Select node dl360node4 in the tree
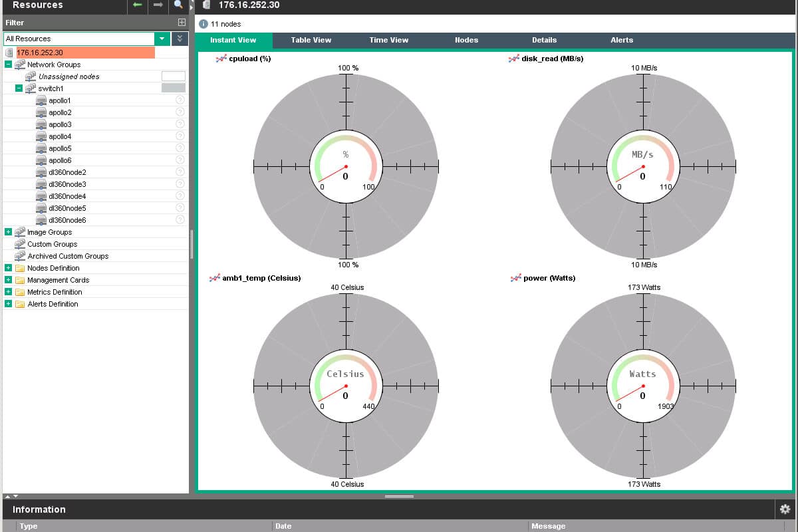Image resolution: width=798 pixels, height=532 pixels. click(x=67, y=196)
